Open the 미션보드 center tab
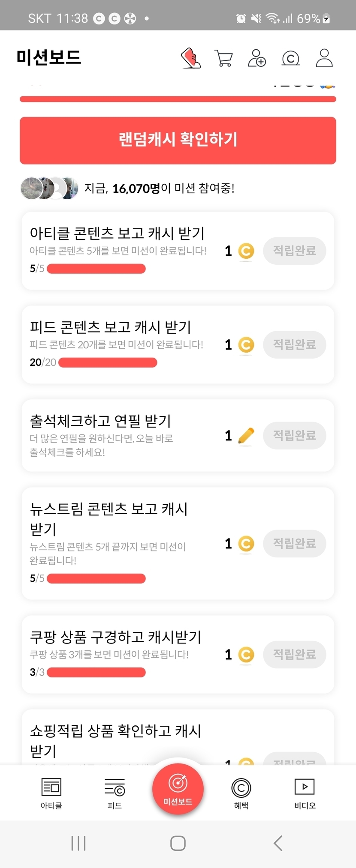Screen dimensions: 356x868 click(x=178, y=789)
